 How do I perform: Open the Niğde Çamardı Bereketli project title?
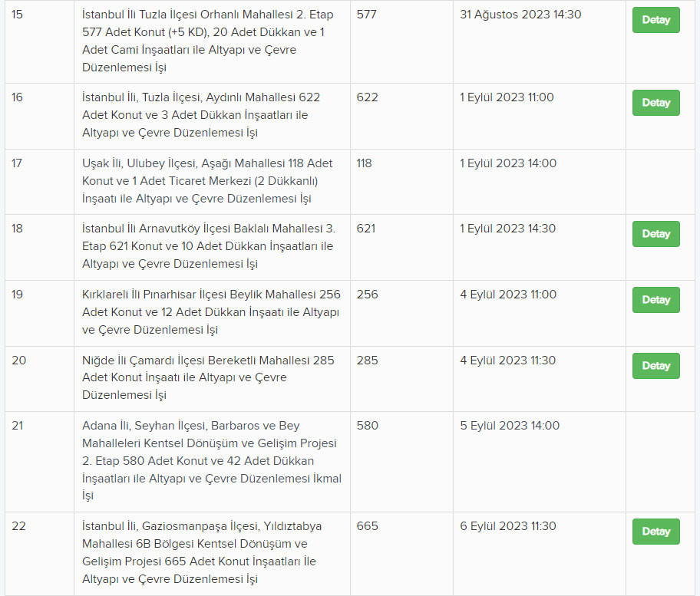coord(208,377)
